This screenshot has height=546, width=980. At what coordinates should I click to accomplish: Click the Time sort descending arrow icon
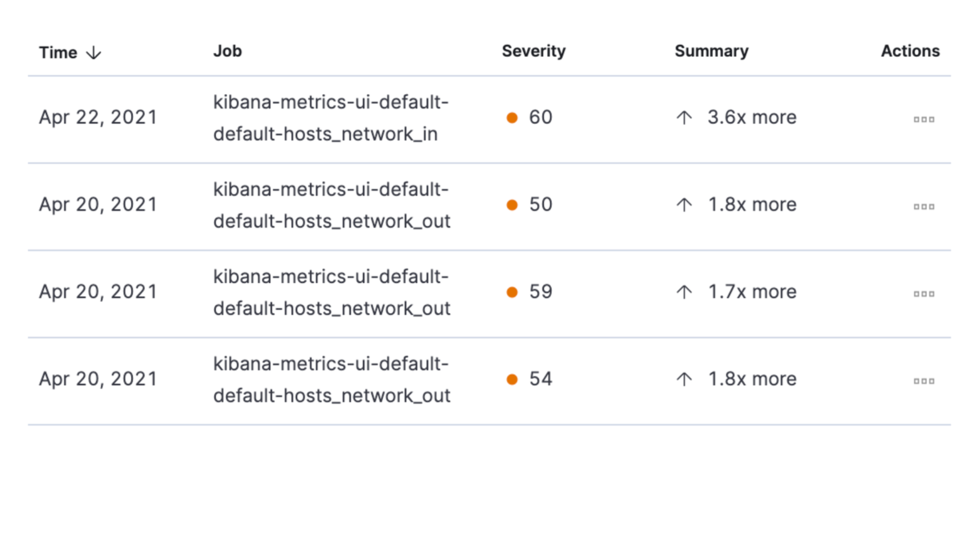point(94,53)
